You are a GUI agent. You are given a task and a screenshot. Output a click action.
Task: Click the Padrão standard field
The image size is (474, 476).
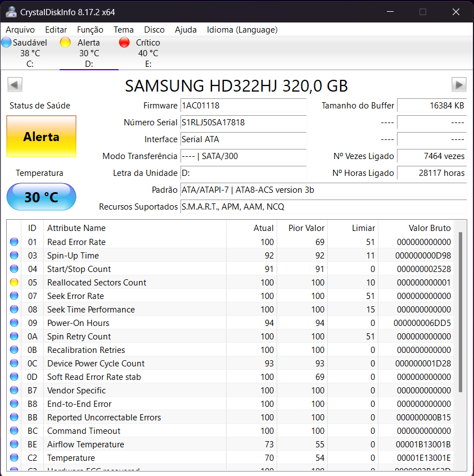[x=324, y=190]
